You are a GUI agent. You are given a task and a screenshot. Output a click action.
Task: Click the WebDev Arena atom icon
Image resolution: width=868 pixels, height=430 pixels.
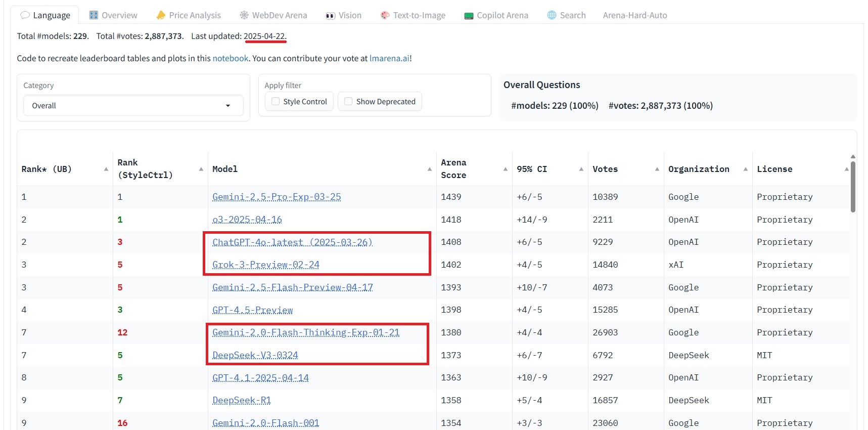244,15
